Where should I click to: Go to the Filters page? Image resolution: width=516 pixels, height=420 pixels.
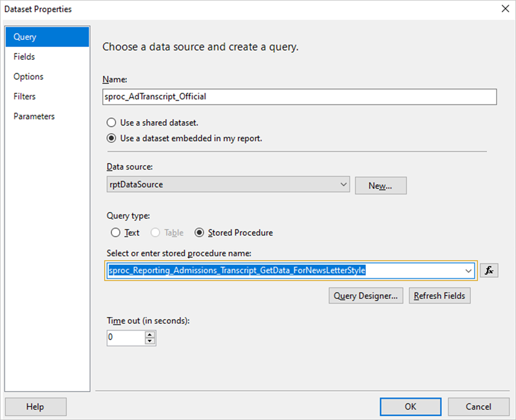(x=24, y=97)
